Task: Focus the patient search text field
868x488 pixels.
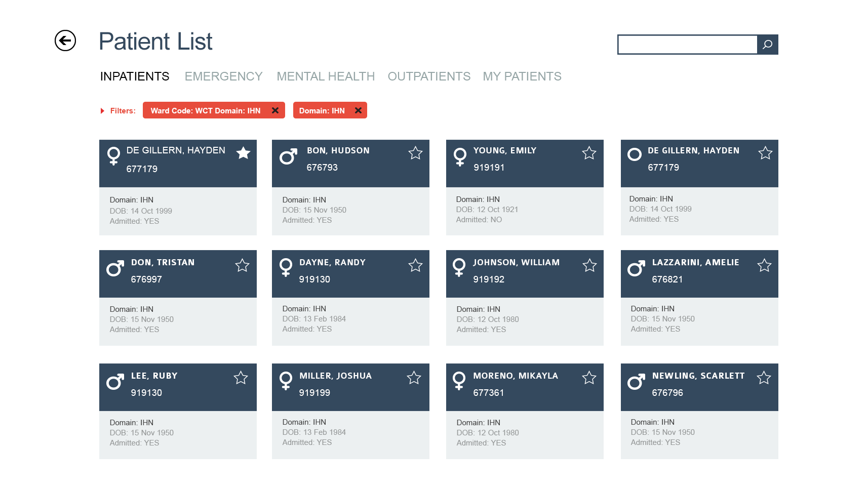Action: pyautogui.click(x=687, y=45)
